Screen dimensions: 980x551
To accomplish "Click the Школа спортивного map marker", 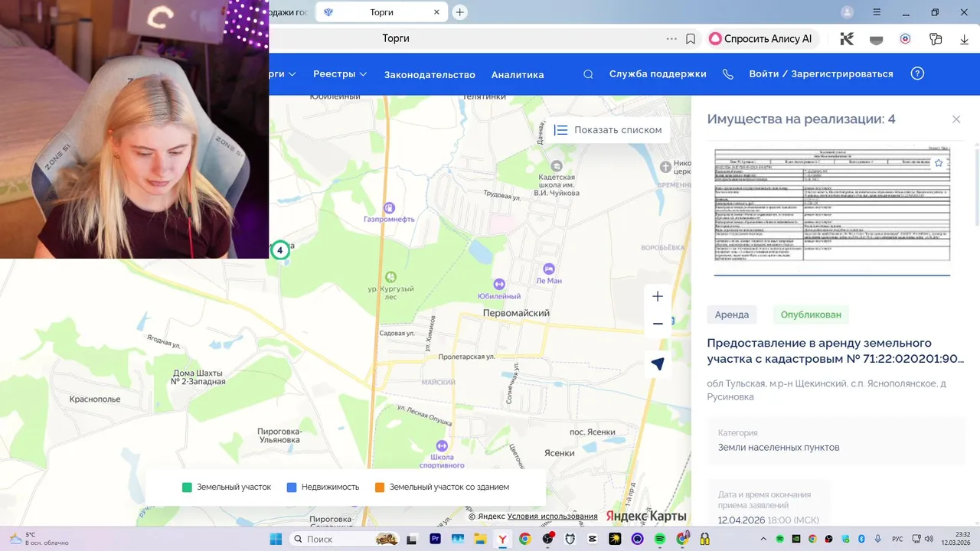I will point(442,445).
